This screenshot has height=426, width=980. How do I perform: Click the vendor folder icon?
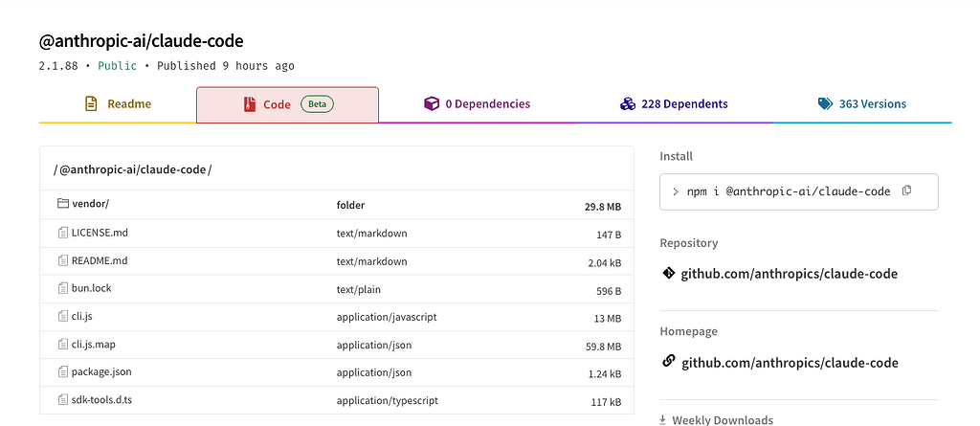pos(62,203)
